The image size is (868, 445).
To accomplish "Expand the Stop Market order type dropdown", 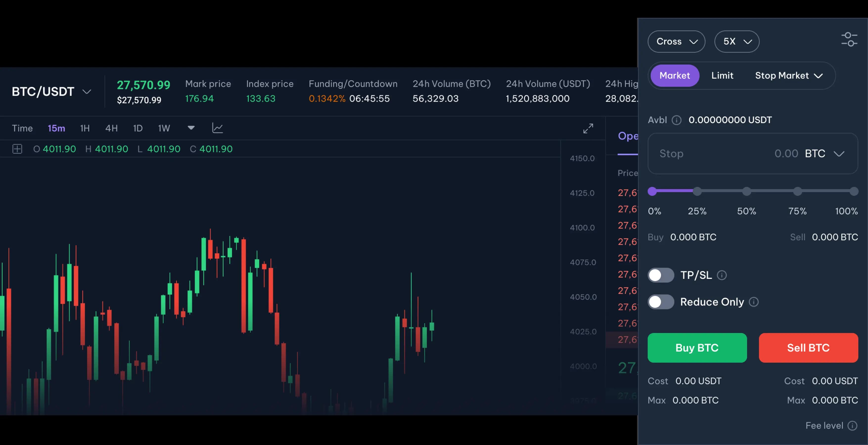I will (x=789, y=75).
